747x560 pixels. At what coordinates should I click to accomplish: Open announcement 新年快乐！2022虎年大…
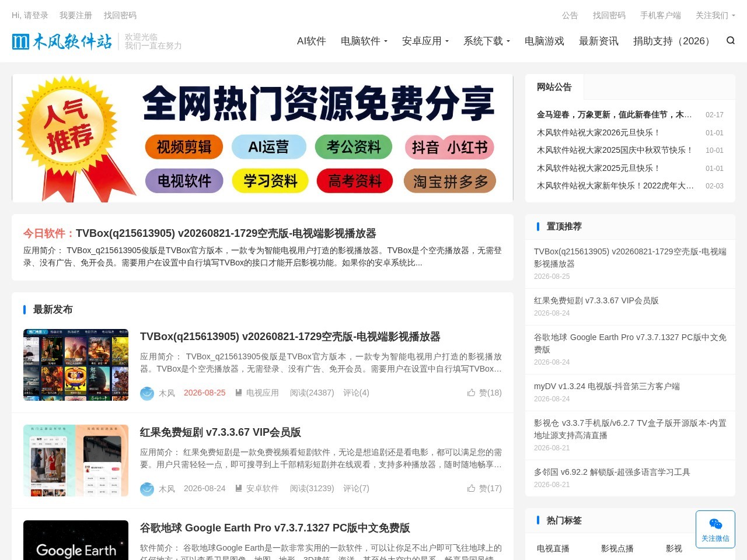point(616,185)
